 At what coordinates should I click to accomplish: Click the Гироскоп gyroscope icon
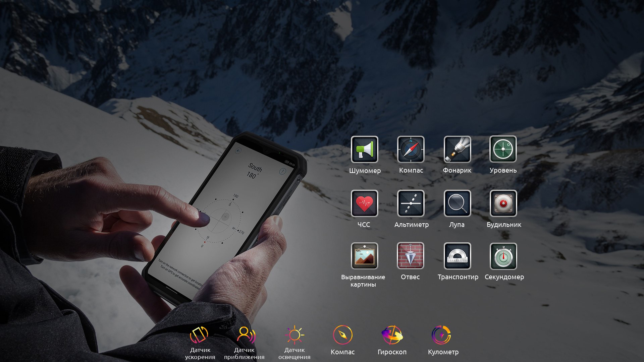tap(392, 335)
